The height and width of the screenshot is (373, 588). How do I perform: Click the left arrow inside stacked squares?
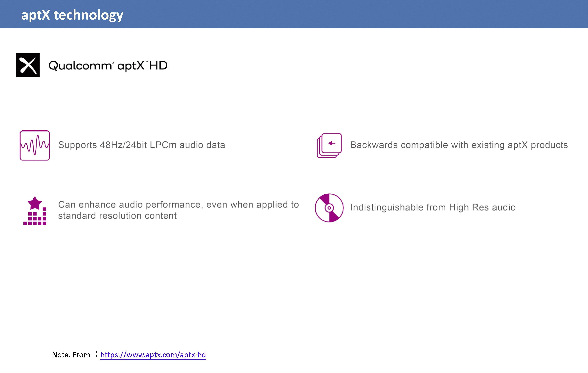332,143
